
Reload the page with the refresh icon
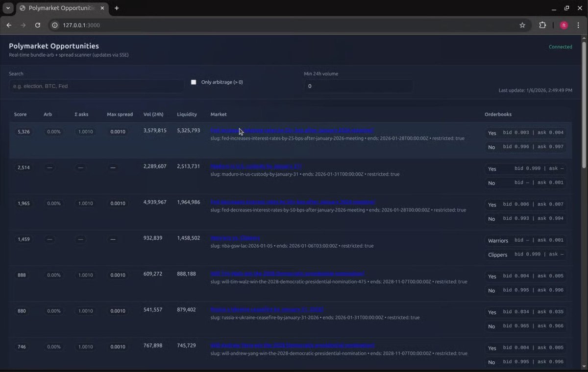click(38, 25)
